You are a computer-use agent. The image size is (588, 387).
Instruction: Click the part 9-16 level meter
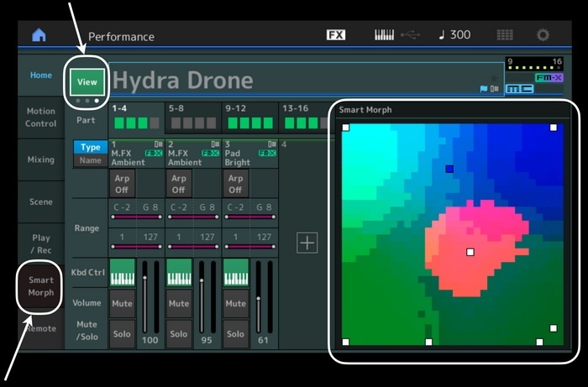[534, 64]
